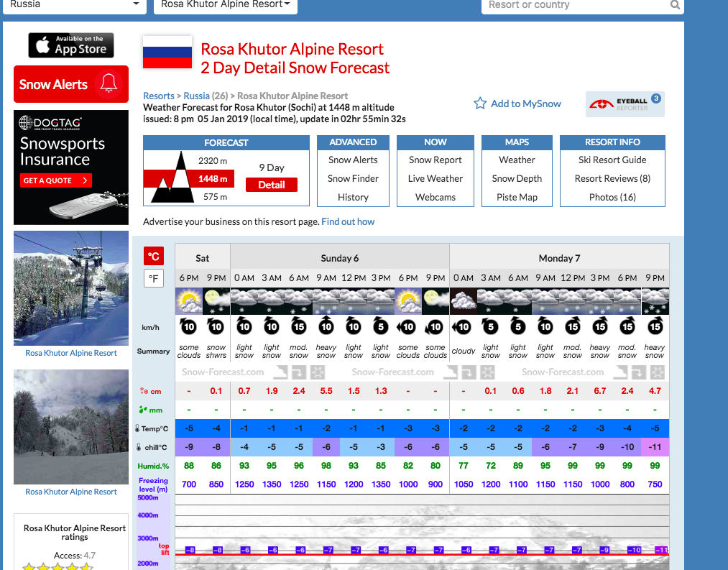Click the search magnifier icon

(x=675, y=4)
